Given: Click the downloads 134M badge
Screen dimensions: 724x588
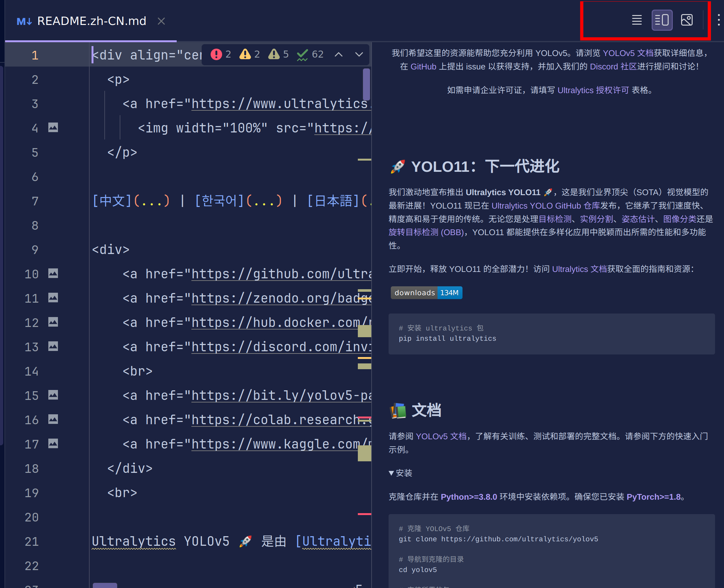Looking at the screenshot, I should 426,293.
